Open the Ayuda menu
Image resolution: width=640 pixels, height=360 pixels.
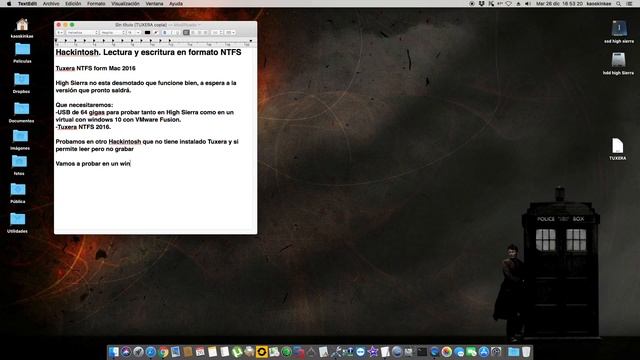coord(176,4)
